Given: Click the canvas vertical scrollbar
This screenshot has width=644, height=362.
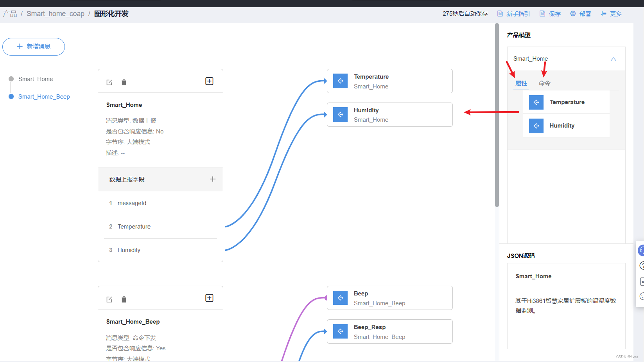Looking at the screenshot, I should [497, 115].
